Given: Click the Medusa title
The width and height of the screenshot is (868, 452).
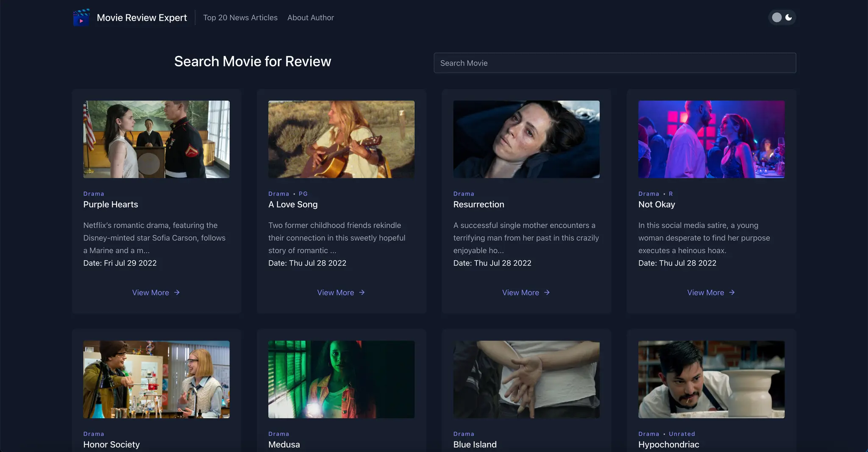Looking at the screenshot, I should (284, 444).
